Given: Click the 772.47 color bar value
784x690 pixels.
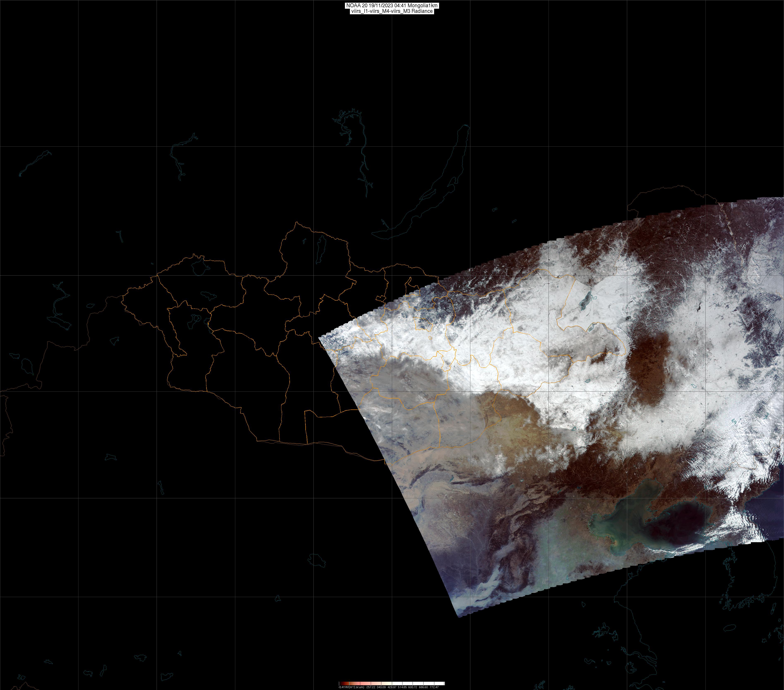Looking at the screenshot, I should (x=434, y=687).
